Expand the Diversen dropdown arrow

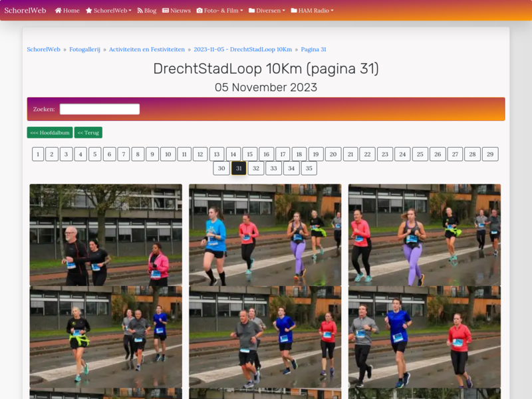pyautogui.click(x=284, y=11)
